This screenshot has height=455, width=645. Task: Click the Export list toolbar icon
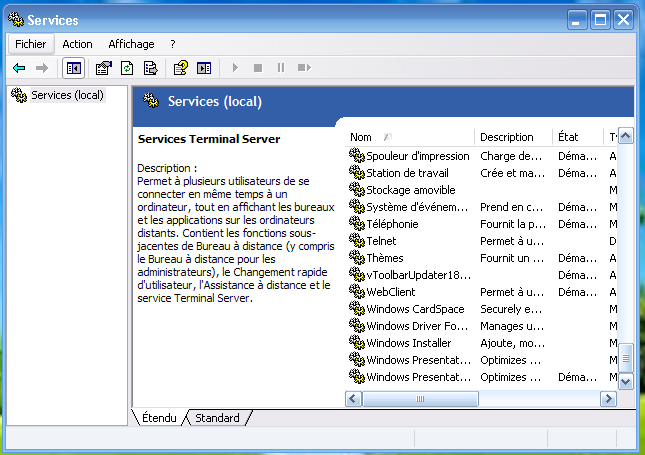(151, 68)
